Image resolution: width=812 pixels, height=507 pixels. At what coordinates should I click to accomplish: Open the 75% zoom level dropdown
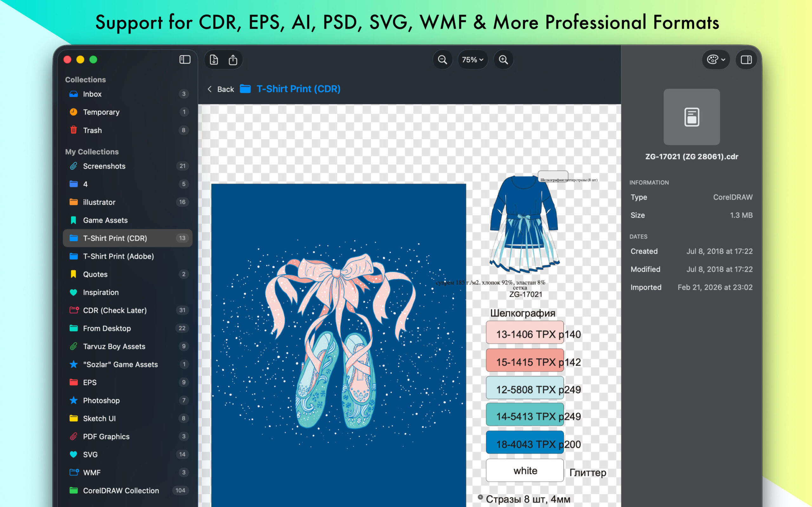point(472,60)
